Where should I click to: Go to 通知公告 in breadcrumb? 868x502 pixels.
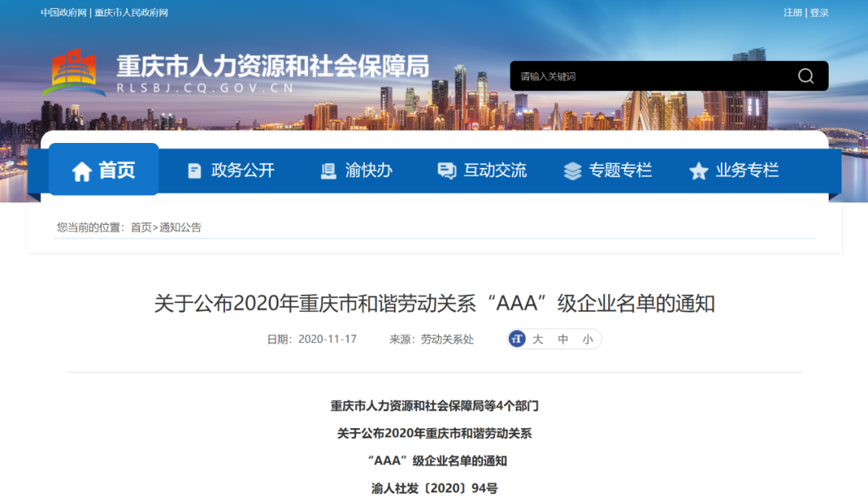180,227
